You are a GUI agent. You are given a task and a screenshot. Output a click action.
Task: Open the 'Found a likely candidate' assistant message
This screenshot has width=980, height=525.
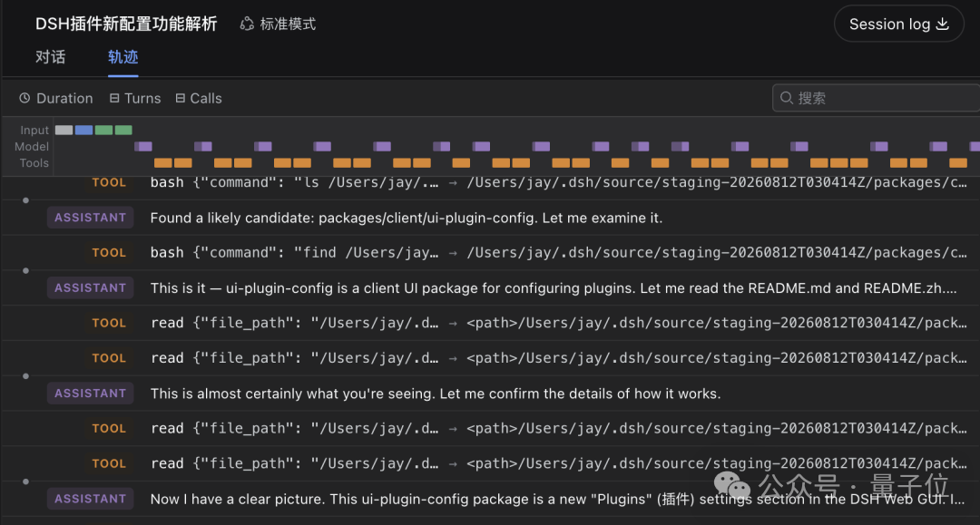tap(490, 218)
